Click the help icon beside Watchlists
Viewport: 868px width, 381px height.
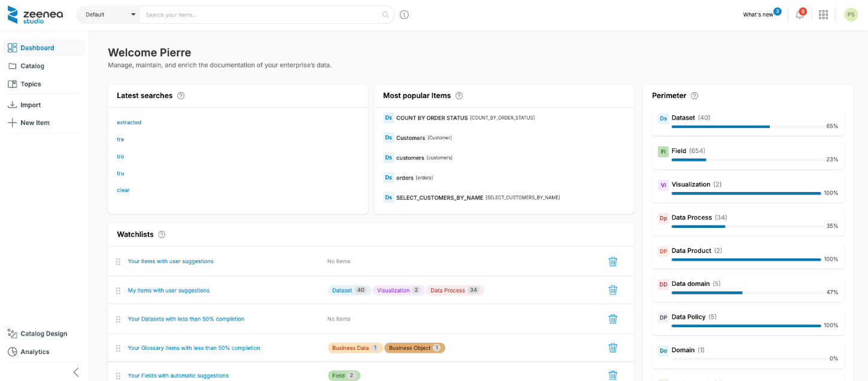[x=162, y=234]
